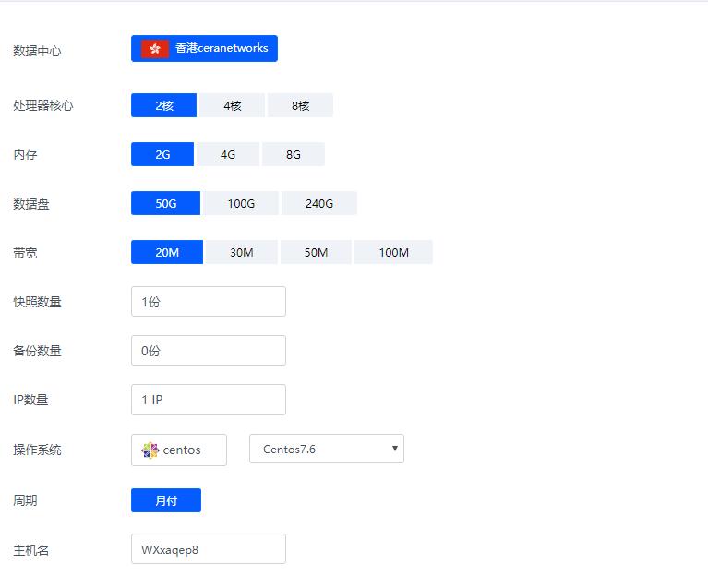Screen dimensions: 708x588
Task: Focus the 主机名 hostname input field
Action: 209,549
